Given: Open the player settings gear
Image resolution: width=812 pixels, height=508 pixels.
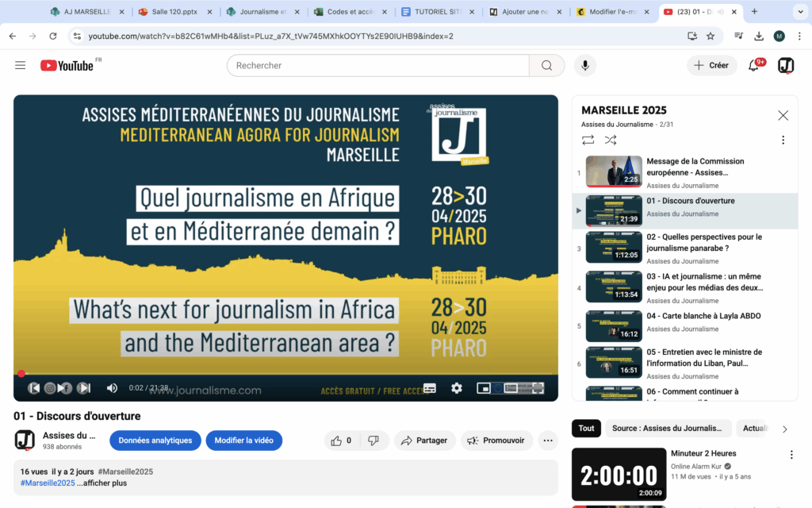Looking at the screenshot, I should click(x=456, y=387).
